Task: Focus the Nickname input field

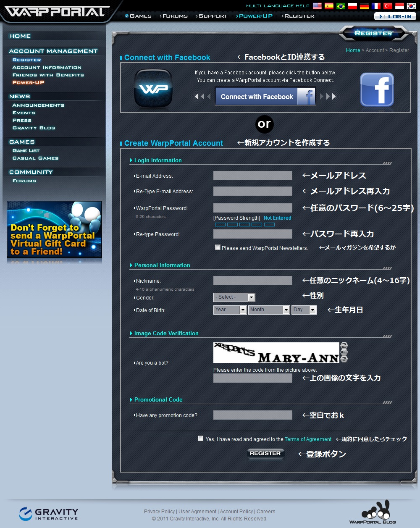Action: (253, 281)
